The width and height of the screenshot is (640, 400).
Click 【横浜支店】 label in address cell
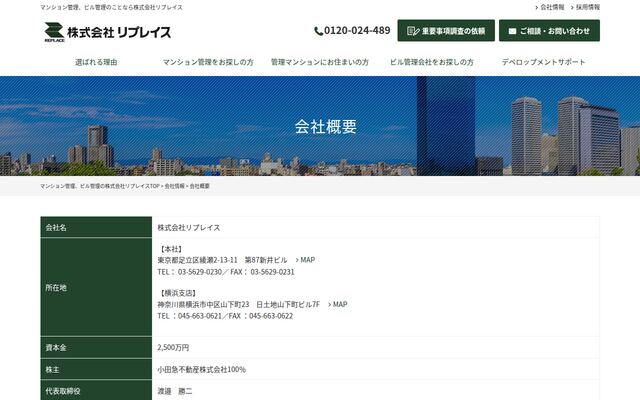(178, 293)
